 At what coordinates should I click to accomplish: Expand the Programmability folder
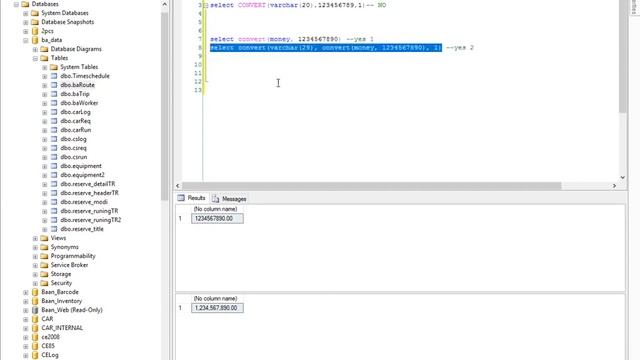35,256
